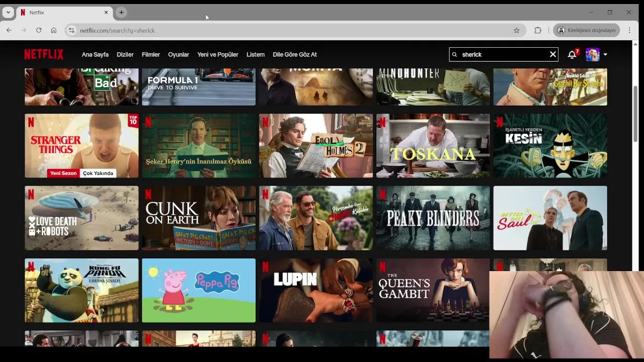Viewport: 644px width, 362px height.
Task: Open Love Death + Robots card
Action: coord(82,218)
